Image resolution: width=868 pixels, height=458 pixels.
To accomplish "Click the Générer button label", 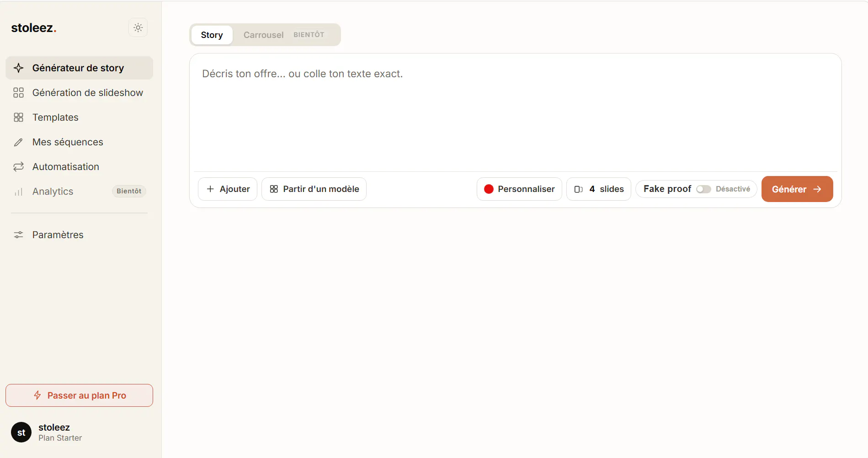I will pos(789,189).
